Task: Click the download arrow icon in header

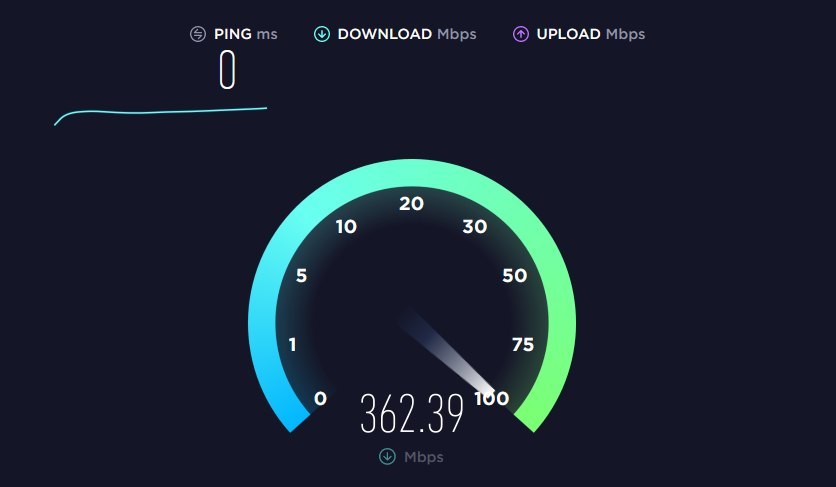Action: [321, 34]
